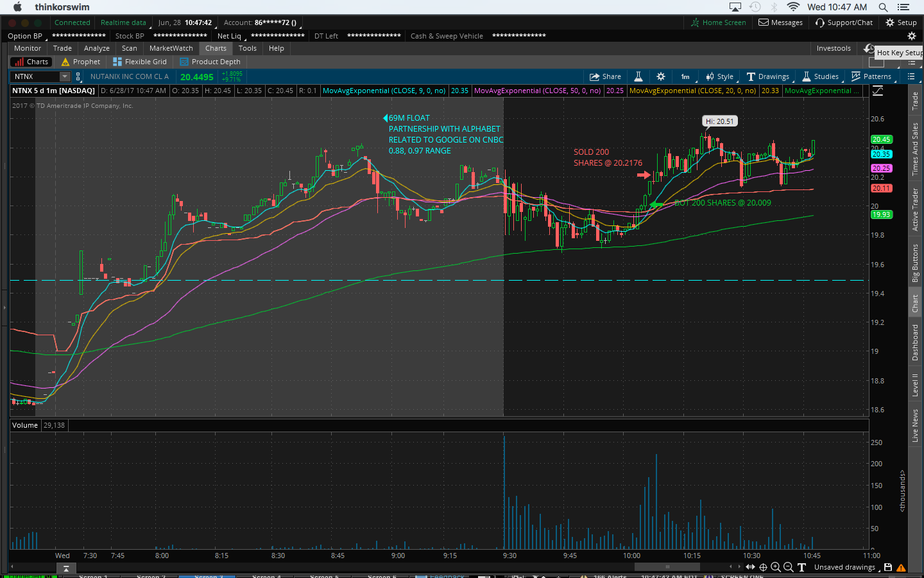Click the symbol link chain icon
The image size is (924, 578).
coord(78,76)
